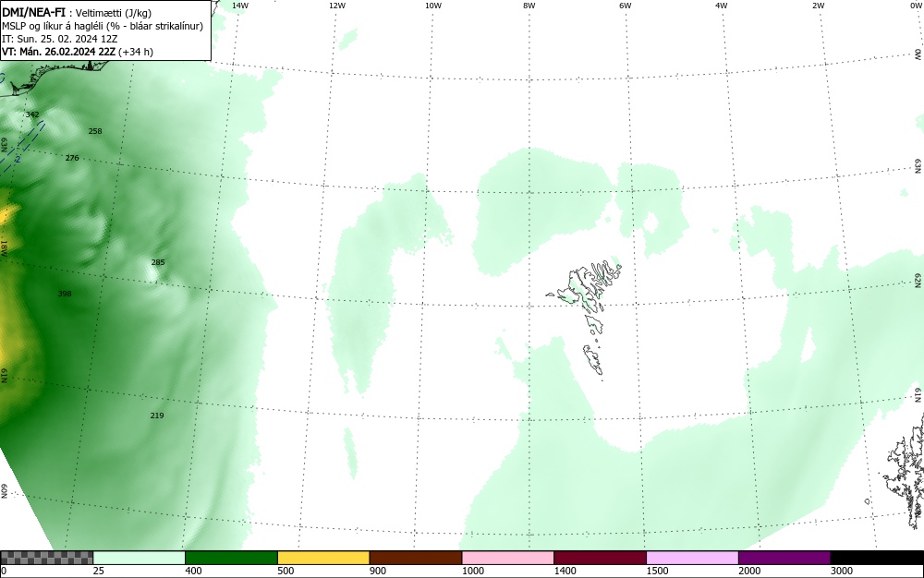
Task: Click the map value 276
Action: pos(72,158)
